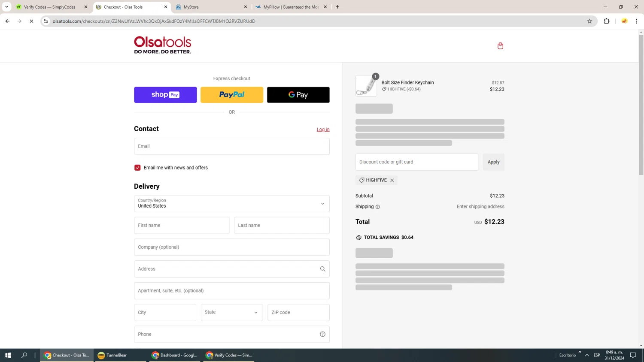Click the Olsa Tools logo
The image size is (644, 362).
[x=162, y=45]
